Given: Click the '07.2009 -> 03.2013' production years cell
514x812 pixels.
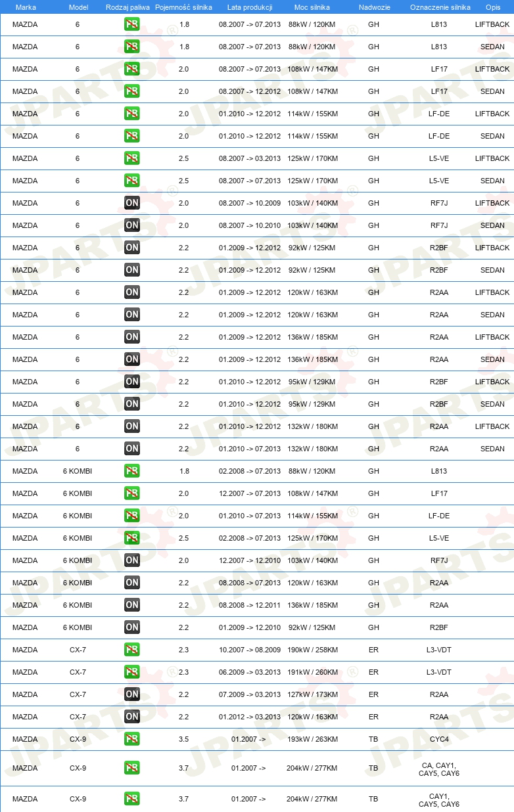Looking at the screenshot, I should point(250,694).
